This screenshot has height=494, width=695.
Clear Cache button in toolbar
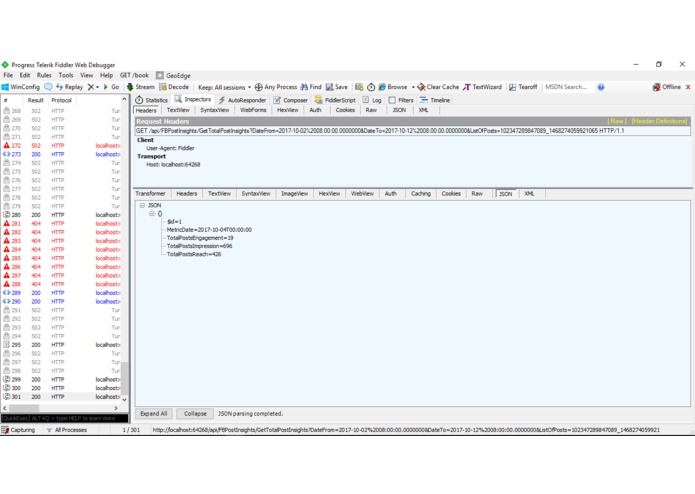(438, 87)
